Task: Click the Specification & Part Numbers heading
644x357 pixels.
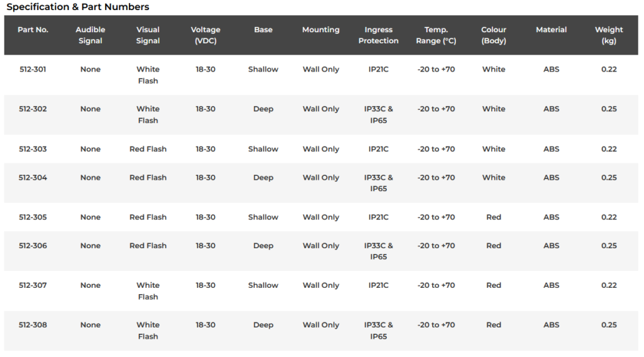Action: pyautogui.click(x=78, y=7)
